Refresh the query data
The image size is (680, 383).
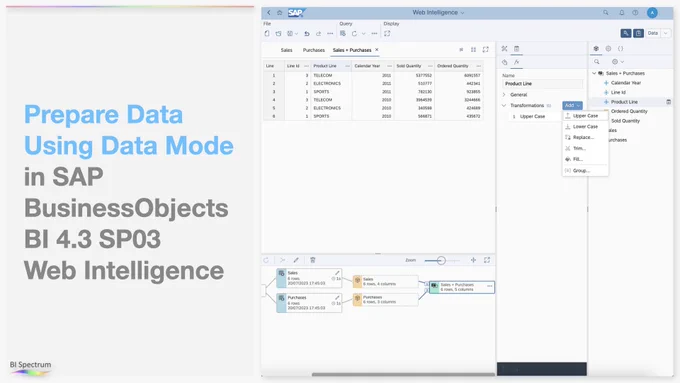click(x=354, y=33)
